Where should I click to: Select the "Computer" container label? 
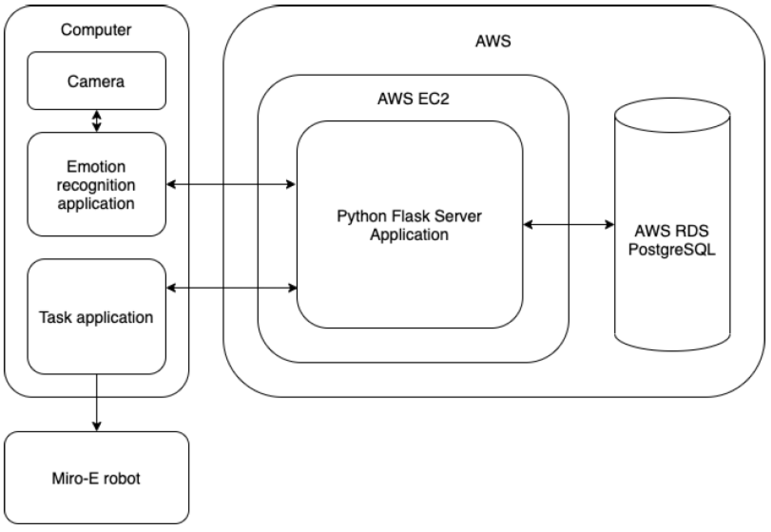pyautogui.click(x=96, y=30)
